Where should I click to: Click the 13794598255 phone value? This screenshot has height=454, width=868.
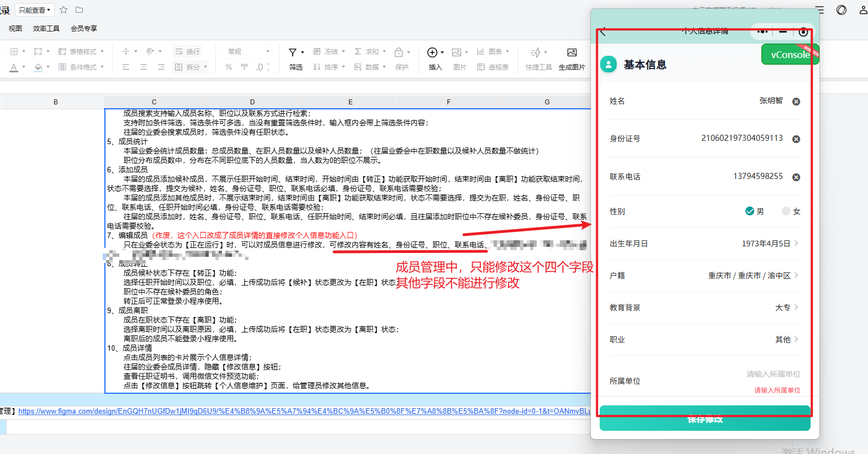pyautogui.click(x=758, y=176)
